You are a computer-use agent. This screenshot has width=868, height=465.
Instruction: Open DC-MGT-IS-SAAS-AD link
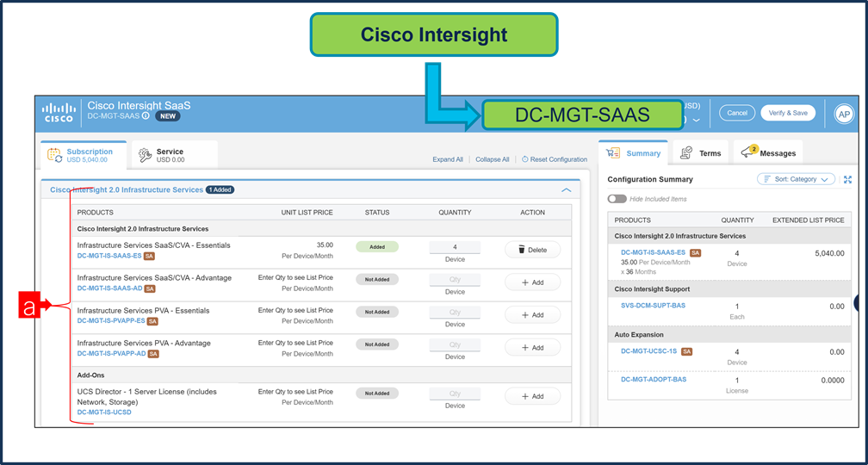pos(109,288)
